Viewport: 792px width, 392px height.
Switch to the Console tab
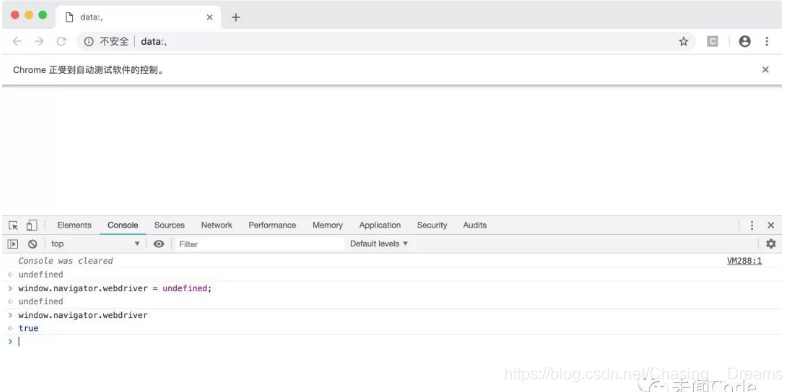123,225
